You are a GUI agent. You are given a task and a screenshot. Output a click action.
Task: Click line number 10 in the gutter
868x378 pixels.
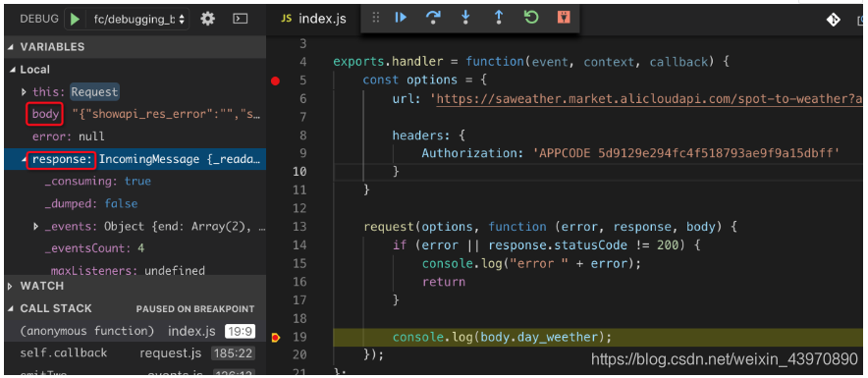[299, 172]
